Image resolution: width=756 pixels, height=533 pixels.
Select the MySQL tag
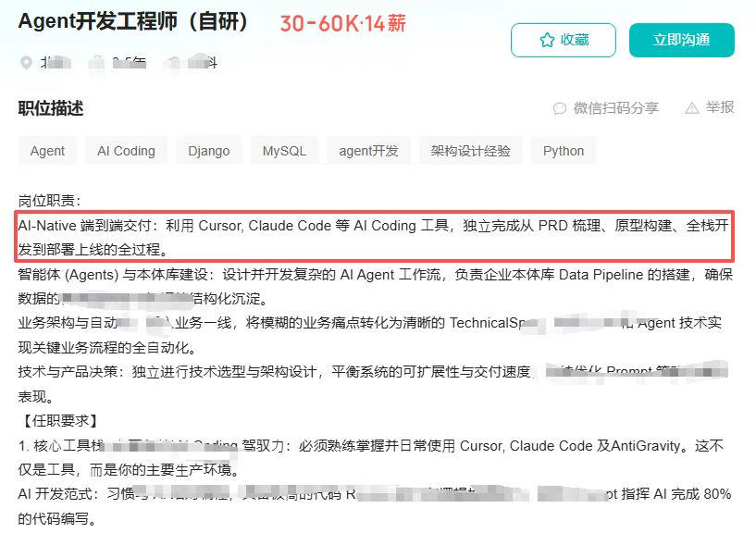coord(284,151)
